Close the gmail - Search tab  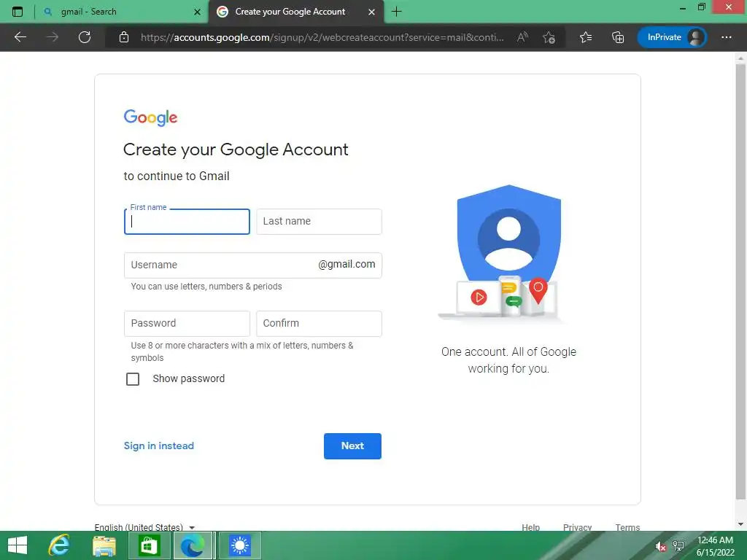click(x=197, y=12)
